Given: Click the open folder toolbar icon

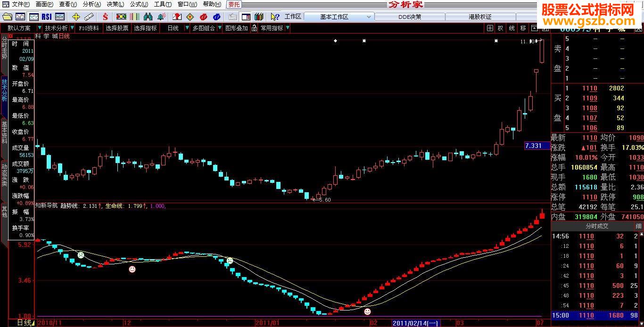Looking at the screenshot, I should click(8, 16).
